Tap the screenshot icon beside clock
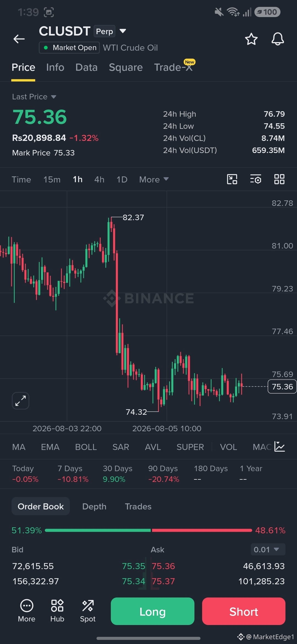This screenshot has height=644, width=297. click(49, 12)
